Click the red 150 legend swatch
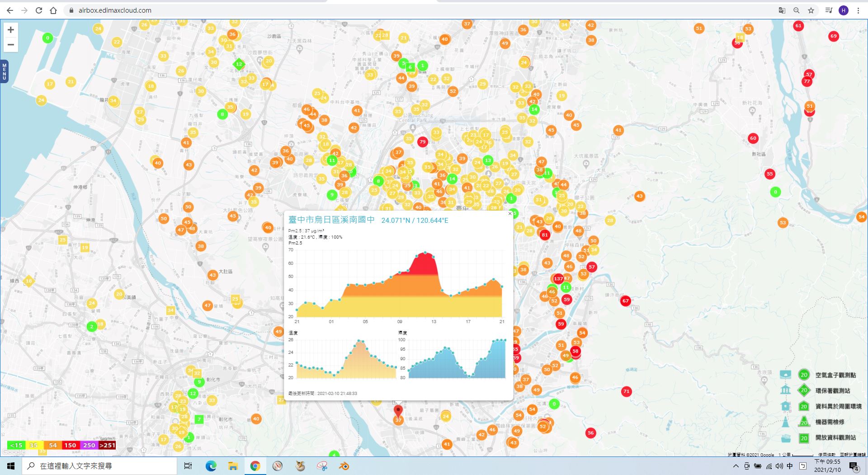Screen dimensions: 868x475 [71, 445]
